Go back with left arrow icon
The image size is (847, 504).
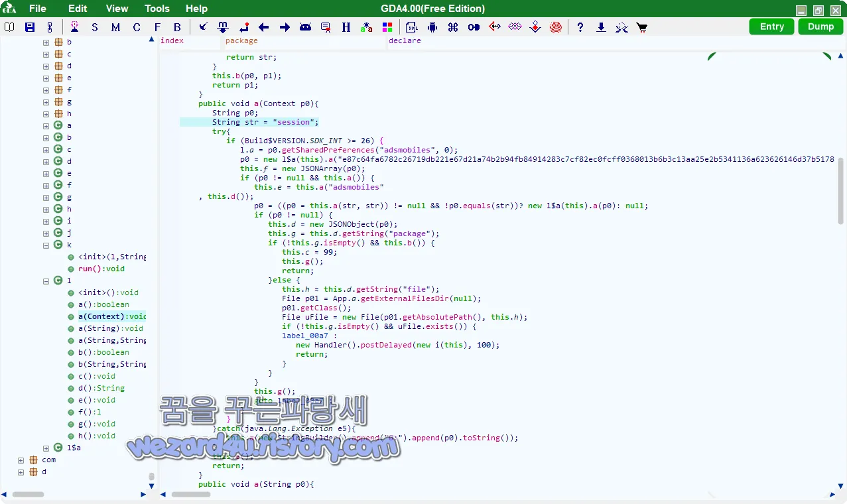pos(264,27)
